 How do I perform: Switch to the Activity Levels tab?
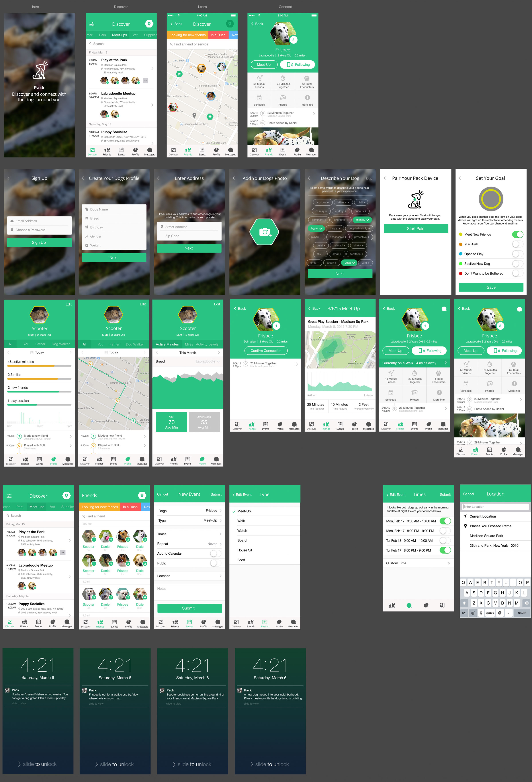pos(207,344)
